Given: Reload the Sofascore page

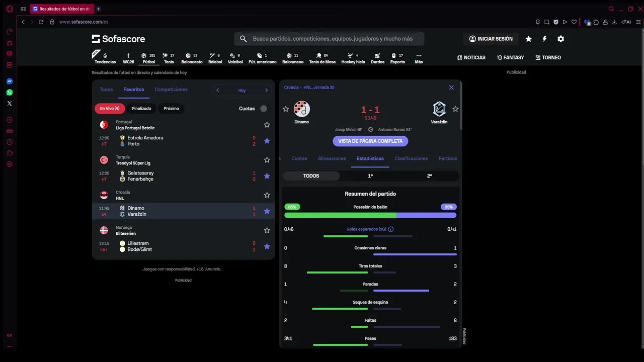Looking at the screenshot, I should [41, 22].
